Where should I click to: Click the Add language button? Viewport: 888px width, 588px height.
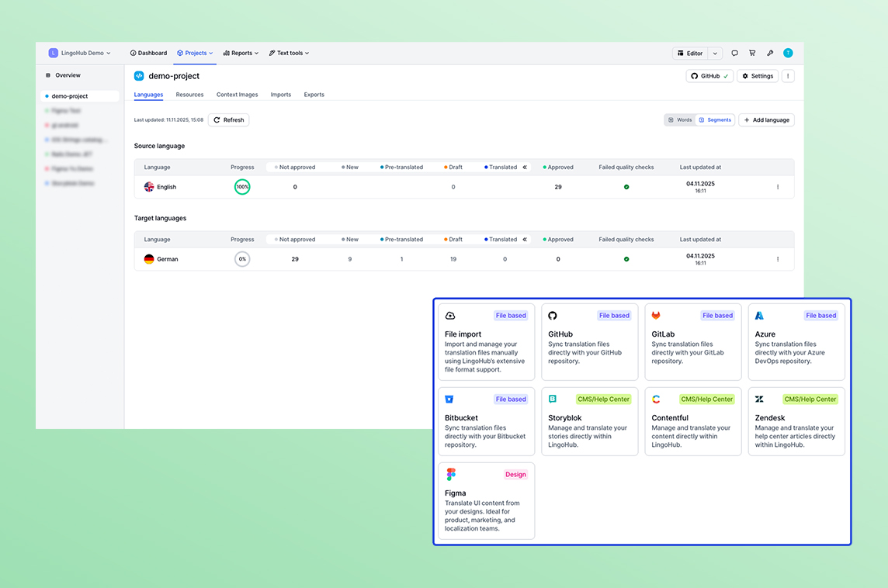[x=766, y=120]
